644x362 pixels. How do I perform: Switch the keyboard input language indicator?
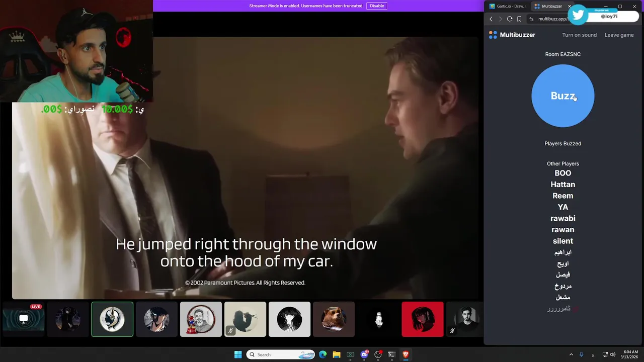[593, 354]
